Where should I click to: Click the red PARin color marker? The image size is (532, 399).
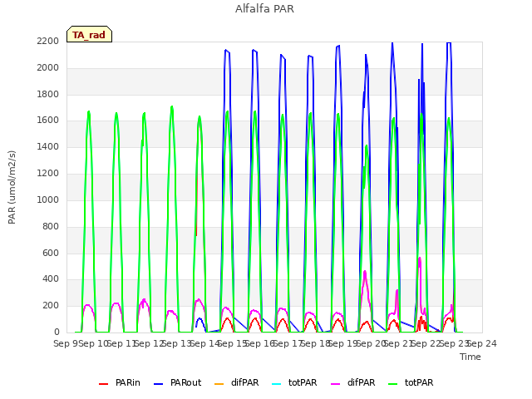click(103, 384)
